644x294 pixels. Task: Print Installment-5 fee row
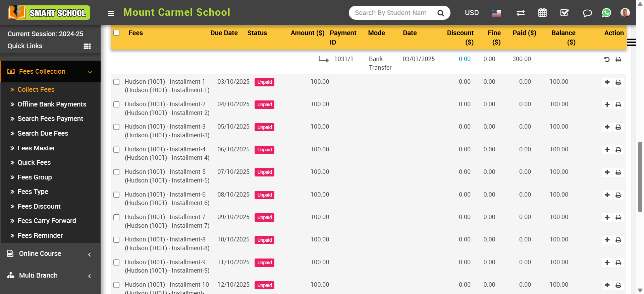pyautogui.click(x=619, y=172)
